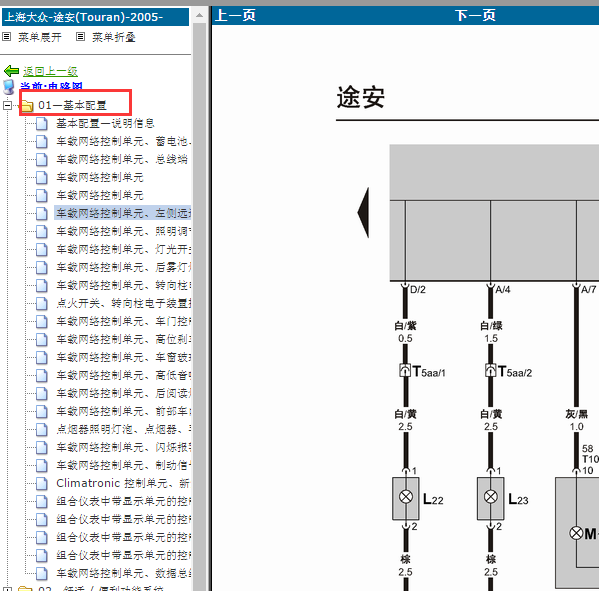The image size is (599, 591).
Task: Click the black left arrow in diagram
Action: click(x=363, y=212)
